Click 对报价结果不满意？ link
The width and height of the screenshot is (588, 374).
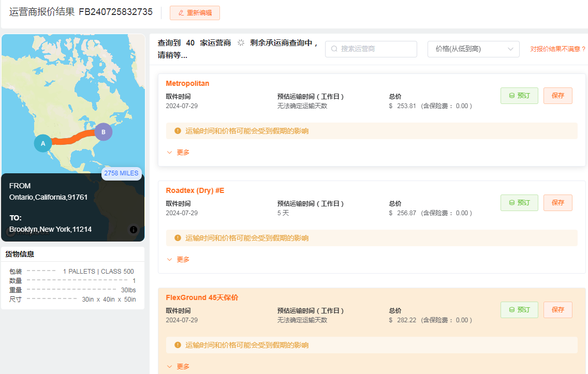click(557, 49)
